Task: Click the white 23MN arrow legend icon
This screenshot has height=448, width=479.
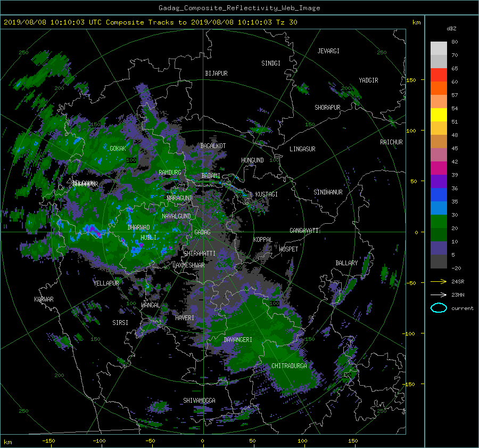Action: coord(439,295)
